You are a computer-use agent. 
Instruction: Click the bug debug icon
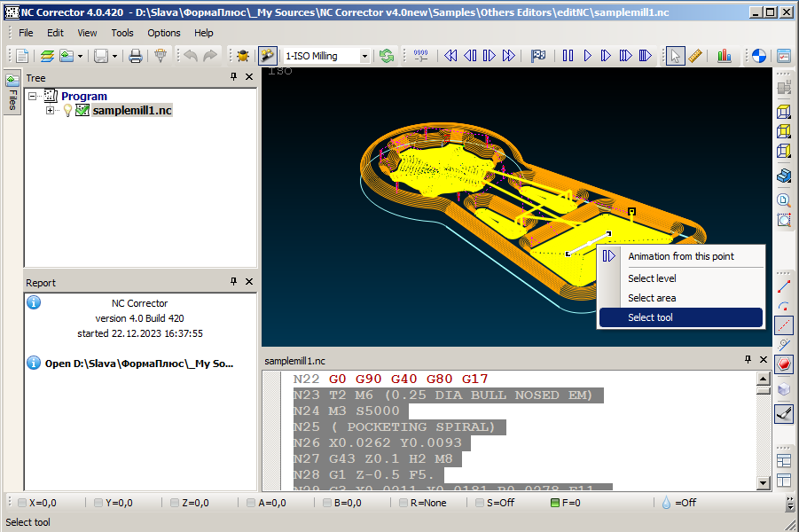[243, 56]
